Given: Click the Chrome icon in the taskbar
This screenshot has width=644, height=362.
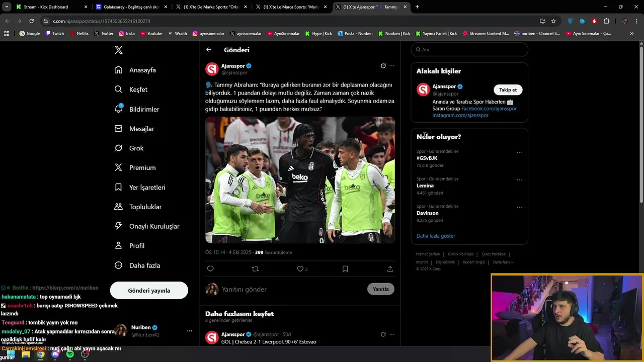Looking at the screenshot, I should point(40,354).
